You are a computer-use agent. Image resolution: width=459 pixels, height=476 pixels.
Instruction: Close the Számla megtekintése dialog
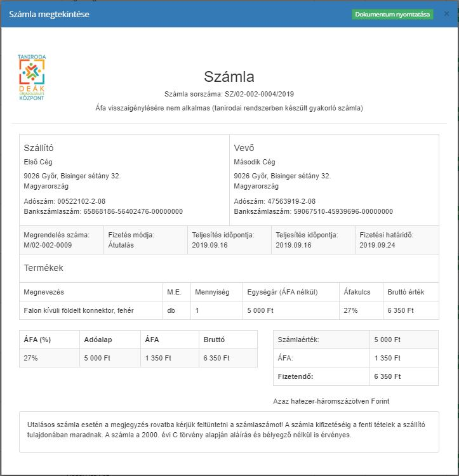click(x=446, y=13)
